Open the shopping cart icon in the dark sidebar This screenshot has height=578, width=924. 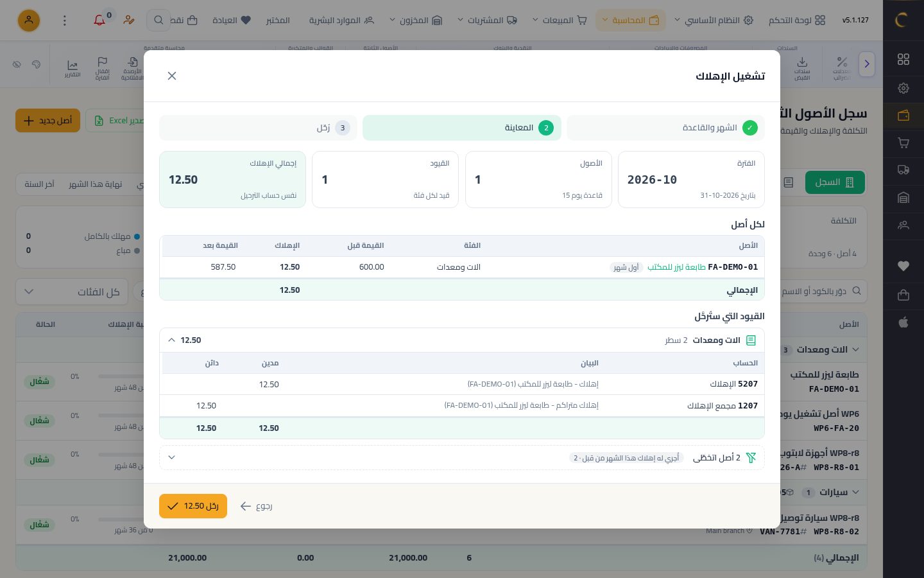(903, 143)
